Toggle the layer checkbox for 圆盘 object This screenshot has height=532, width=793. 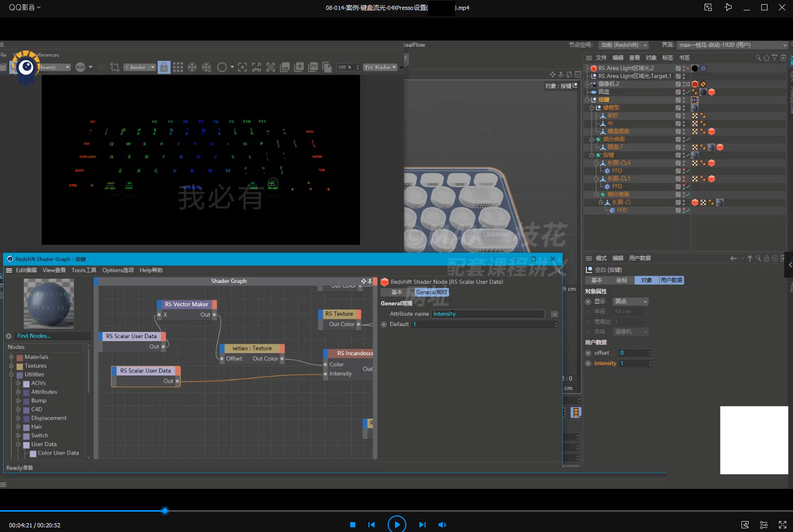click(678, 92)
